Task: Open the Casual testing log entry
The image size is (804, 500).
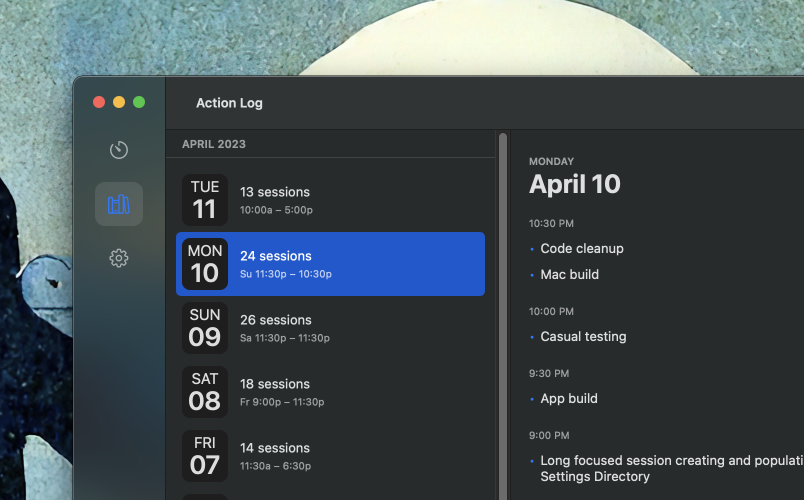Action: [583, 336]
